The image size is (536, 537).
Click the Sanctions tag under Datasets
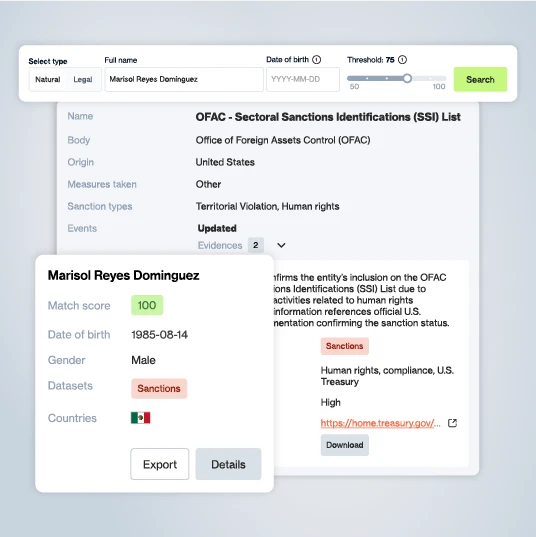pyautogui.click(x=159, y=388)
